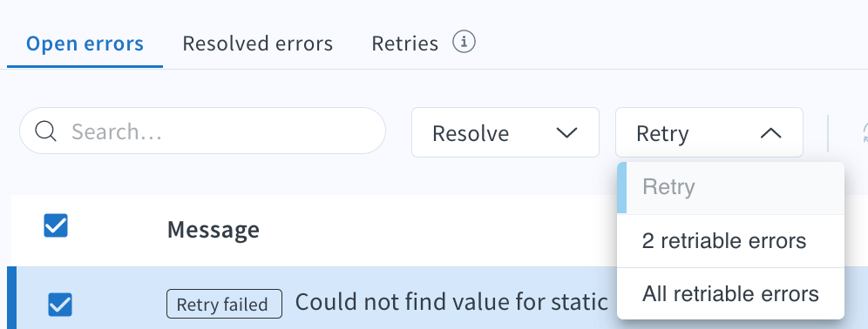Screen dimensions: 868x329
Task: Click the search magnifier icon
Action: pyautogui.click(x=45, y=131)
